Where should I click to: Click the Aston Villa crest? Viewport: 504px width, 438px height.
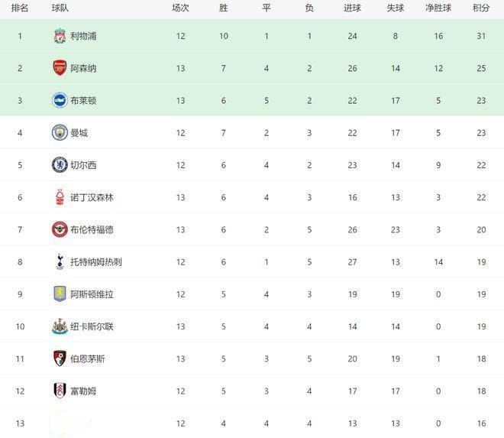(60, 294)
